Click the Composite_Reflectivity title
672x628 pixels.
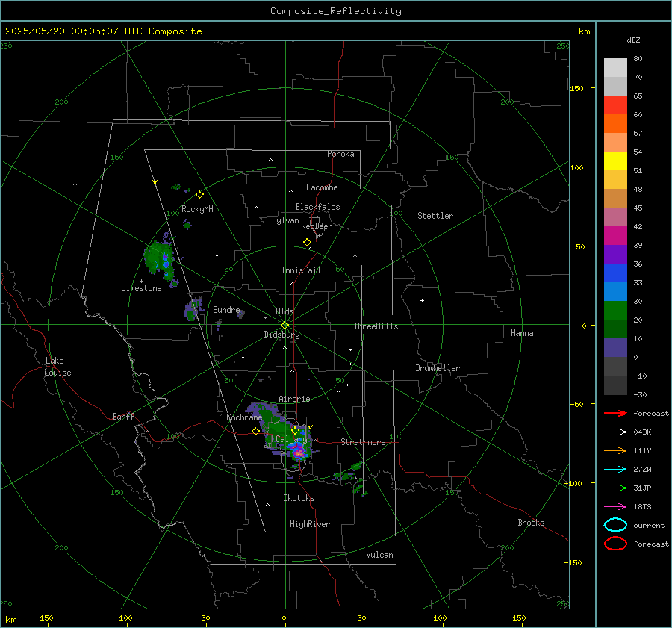(336, 11)
